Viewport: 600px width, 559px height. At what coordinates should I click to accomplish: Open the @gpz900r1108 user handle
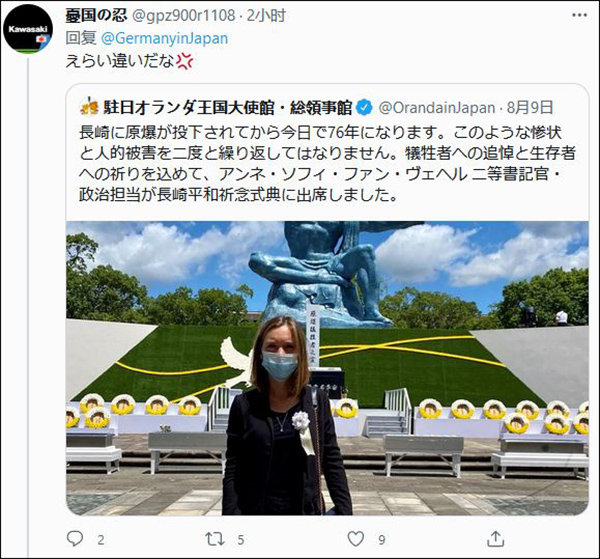coord(183,16)
